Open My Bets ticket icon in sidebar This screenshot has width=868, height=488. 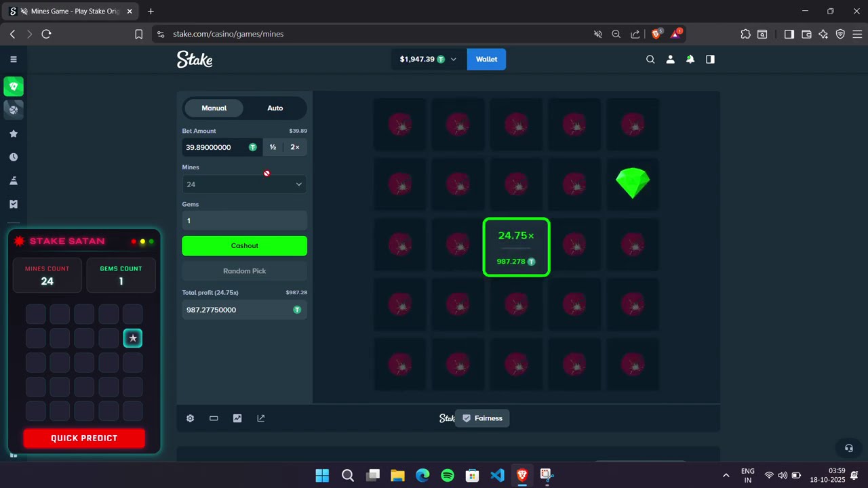(x=13, y=204)
